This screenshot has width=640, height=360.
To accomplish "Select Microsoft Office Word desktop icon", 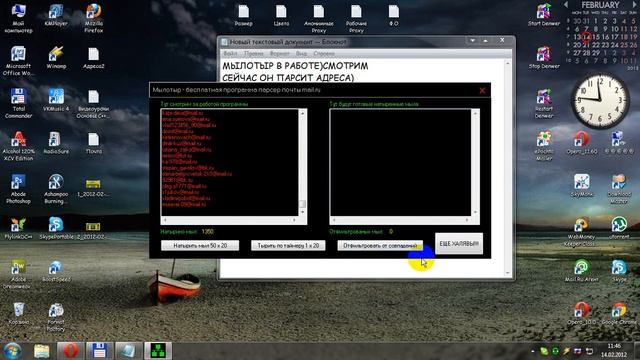I will [18, 61].
